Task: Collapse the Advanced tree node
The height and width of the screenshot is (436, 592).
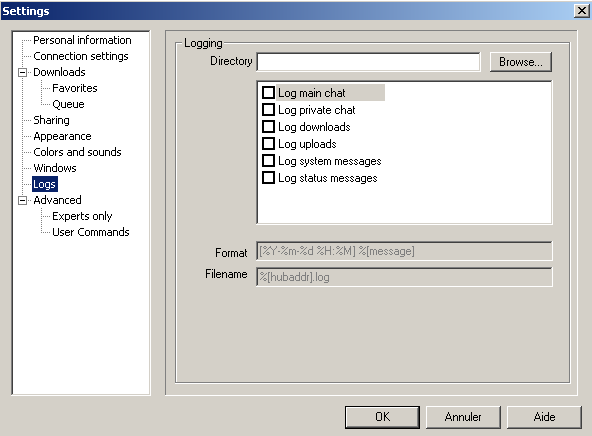Action: tap(23, 200)
